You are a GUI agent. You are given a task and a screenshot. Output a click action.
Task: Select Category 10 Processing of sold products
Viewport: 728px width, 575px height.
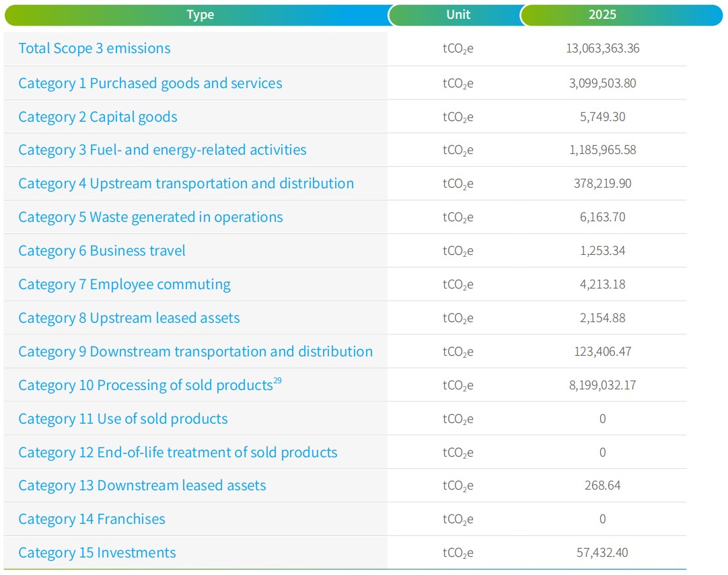(x=145, y=385)
